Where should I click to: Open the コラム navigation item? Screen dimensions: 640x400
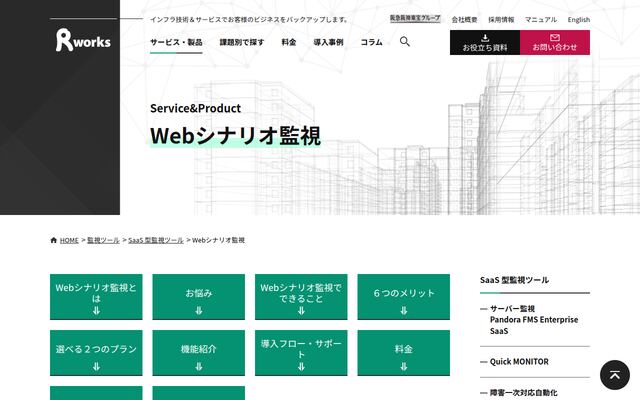tap(371, 42)
